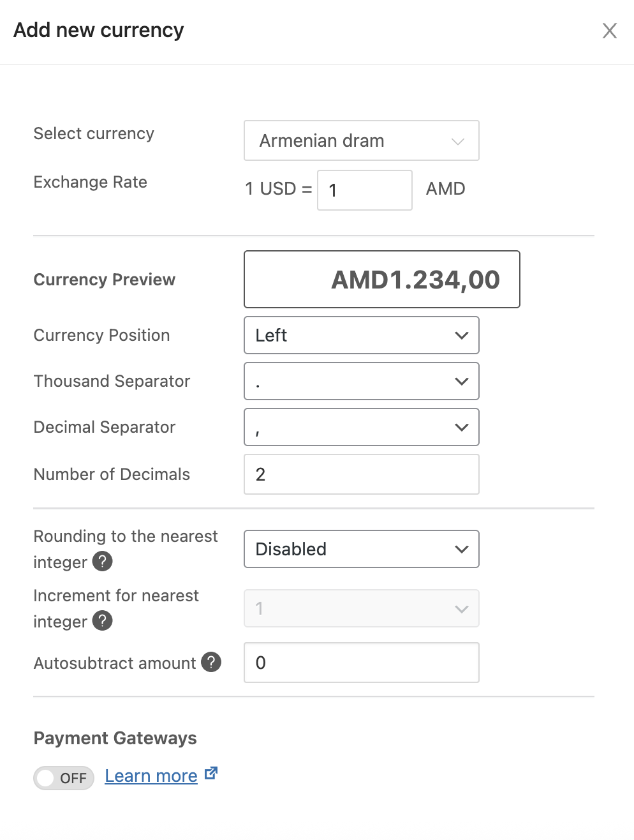Click the Exchange Rate input field

click(x=364, y=190)
